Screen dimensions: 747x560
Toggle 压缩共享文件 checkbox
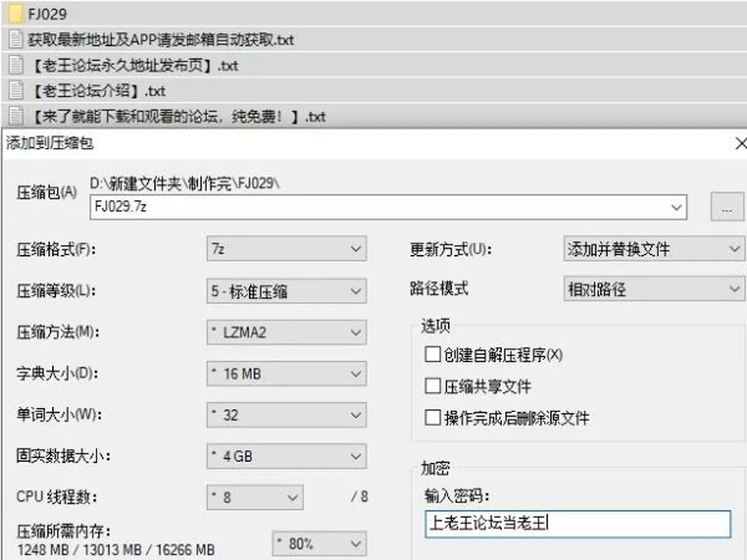tap(432, 386)
